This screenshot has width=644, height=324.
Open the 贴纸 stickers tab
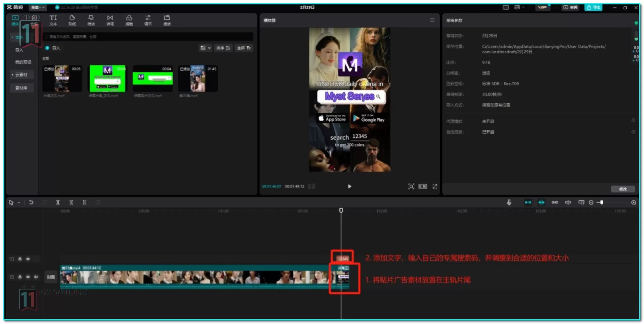tap(72, 20)
